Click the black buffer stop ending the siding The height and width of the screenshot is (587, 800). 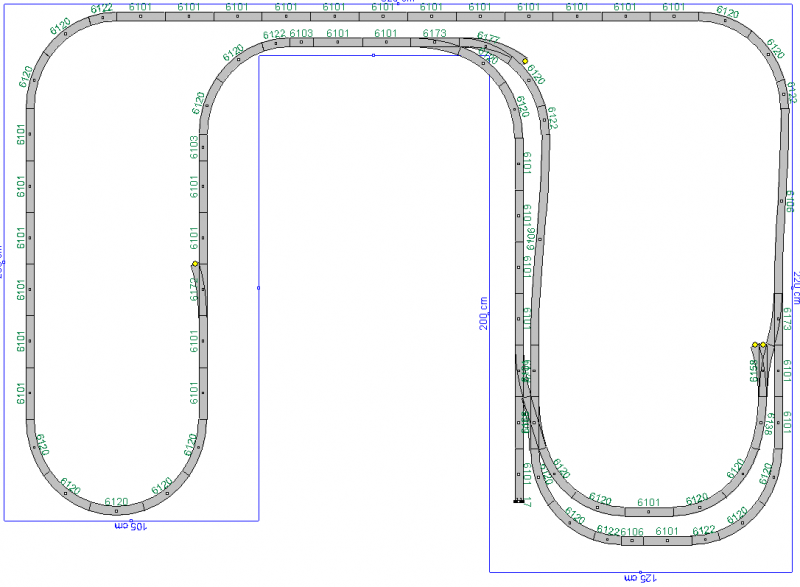[518, 501]
